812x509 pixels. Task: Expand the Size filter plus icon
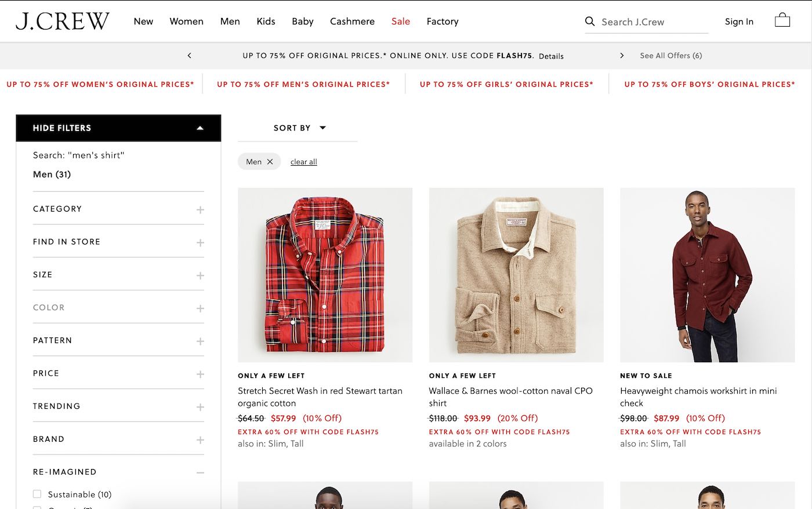coord(200,275)
